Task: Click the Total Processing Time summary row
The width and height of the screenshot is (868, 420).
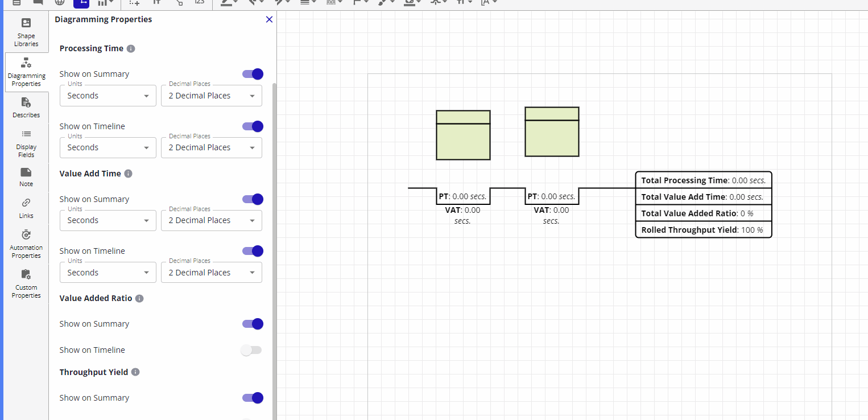Action: 703,180
